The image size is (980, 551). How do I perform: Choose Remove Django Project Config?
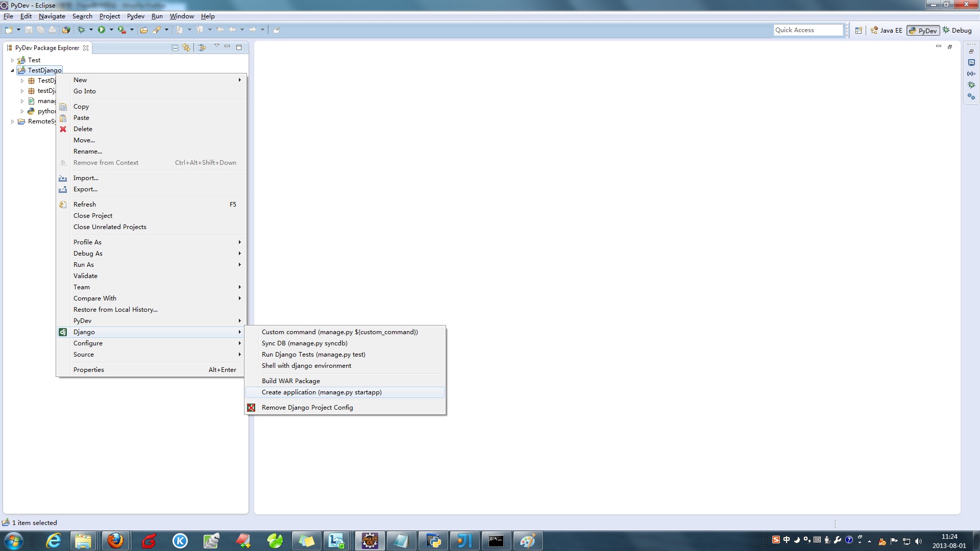click(345, 408)
